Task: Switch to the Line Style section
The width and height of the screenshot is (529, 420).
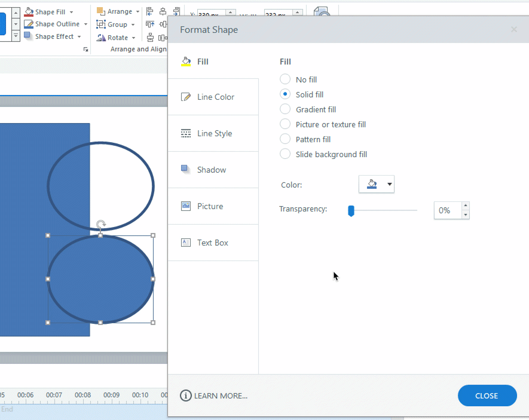Action: pos(213,133)
